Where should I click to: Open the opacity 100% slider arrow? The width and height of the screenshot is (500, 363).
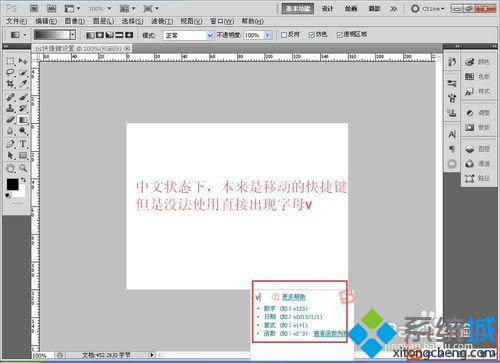[268, 35]
